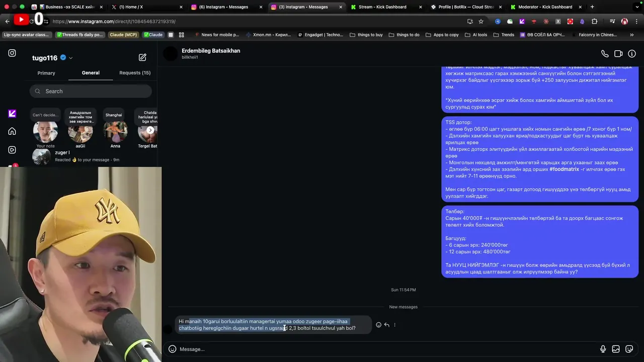Image resolution: width=644 pixels, height=362 pixels.
Task: Open things to do bookmark folder
Action: tap(404, 35)
